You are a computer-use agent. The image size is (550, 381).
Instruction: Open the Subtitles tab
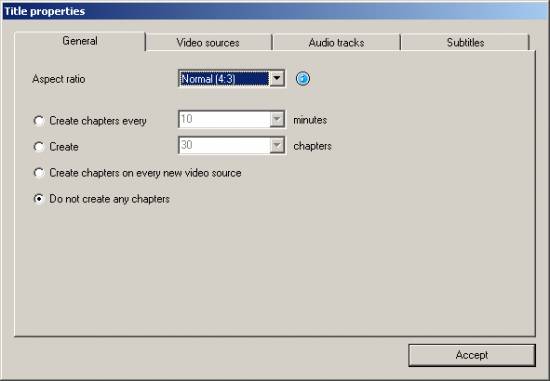point(465,43)
